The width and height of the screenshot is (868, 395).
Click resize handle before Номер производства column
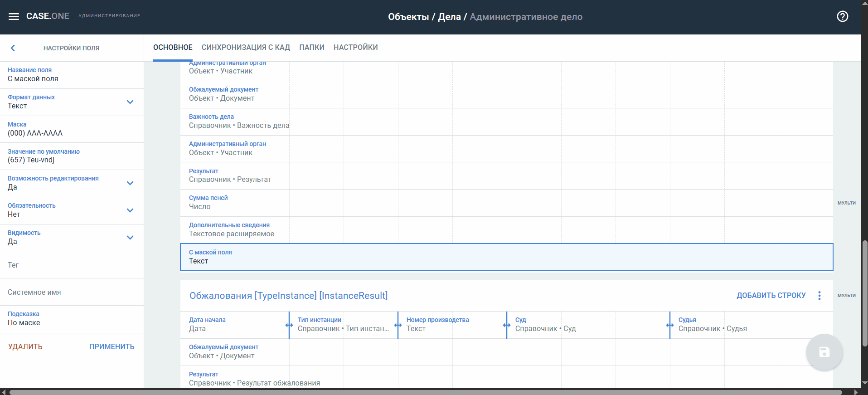[x=398, y=325]
